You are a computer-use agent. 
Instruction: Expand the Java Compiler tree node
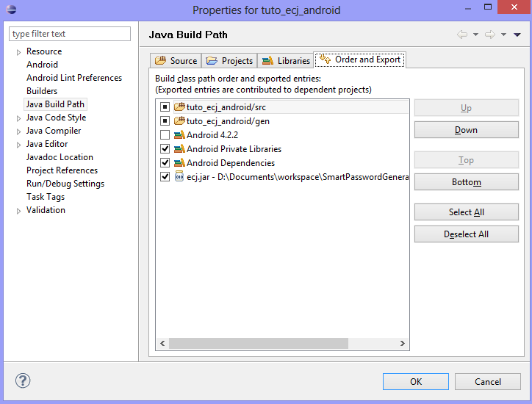click(19, 131)
